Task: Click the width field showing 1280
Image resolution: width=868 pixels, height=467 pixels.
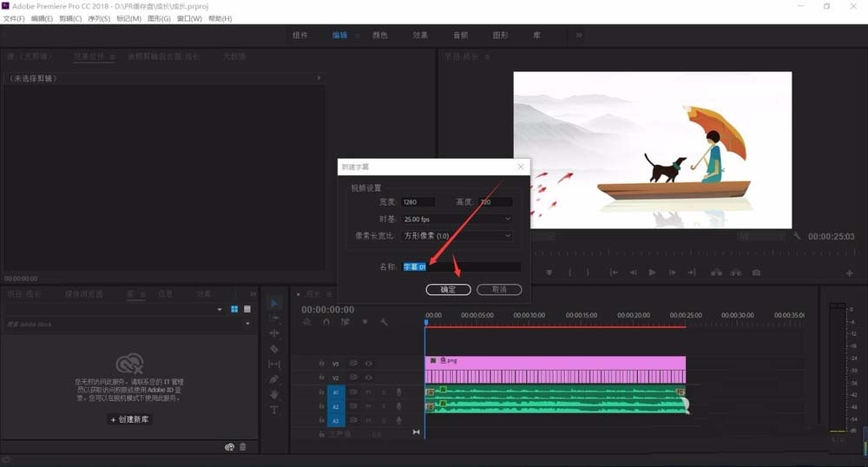Action: [x=418, y=202]
